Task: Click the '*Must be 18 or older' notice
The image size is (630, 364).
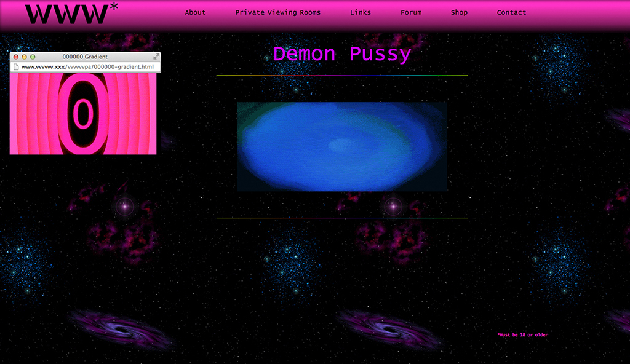Action: 522,334
